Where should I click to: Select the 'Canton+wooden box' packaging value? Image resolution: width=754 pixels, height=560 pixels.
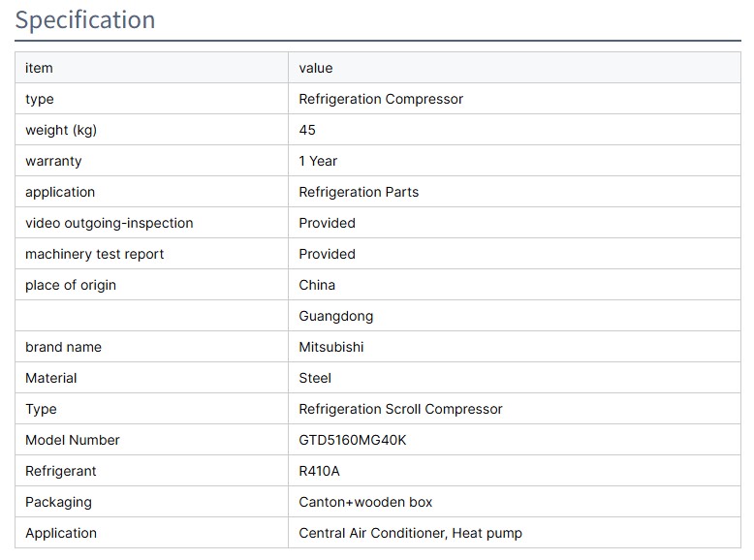(x=365, y=502)
